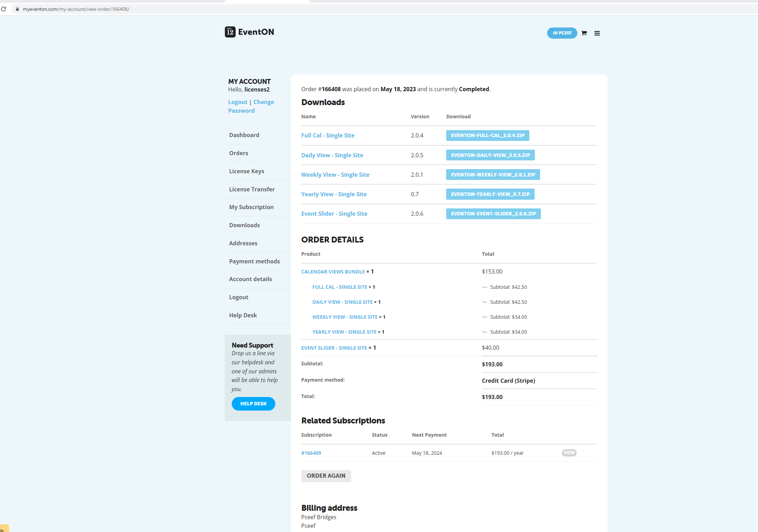758x532 pixels.
Task: Click the browser address bar URL field
Action: click(76, 9)
